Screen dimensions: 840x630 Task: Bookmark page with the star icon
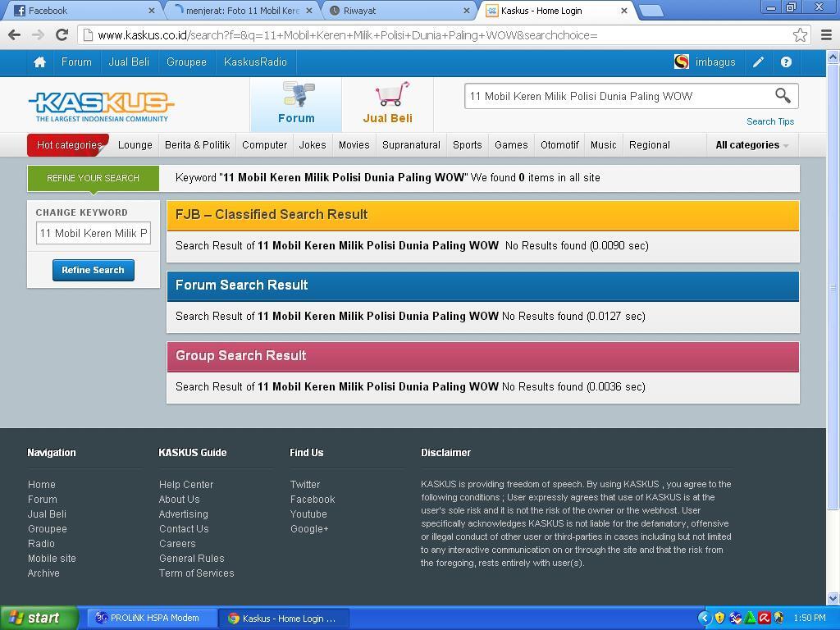[x=800, y=34]
